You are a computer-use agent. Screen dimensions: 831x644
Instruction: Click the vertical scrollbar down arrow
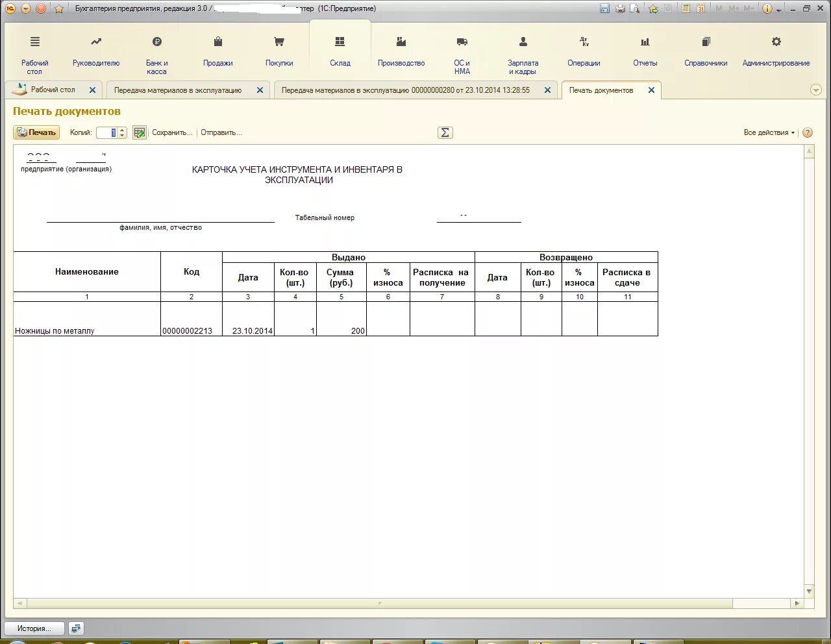pyautogui.click(x=809, y=591)
